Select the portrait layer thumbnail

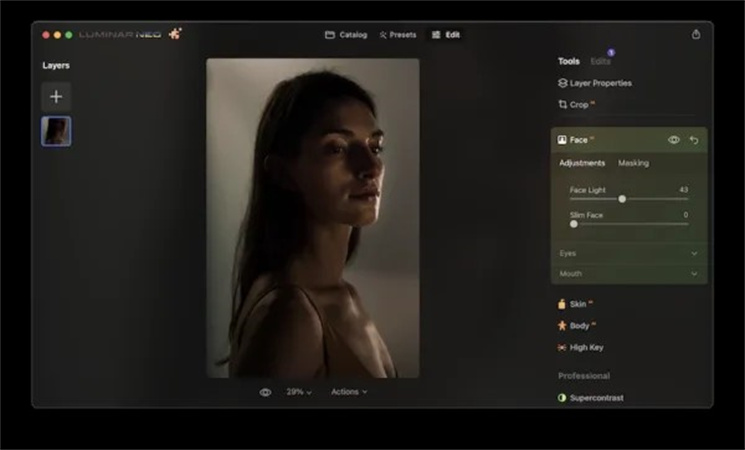pyautogui.click(x=56, y=131)
